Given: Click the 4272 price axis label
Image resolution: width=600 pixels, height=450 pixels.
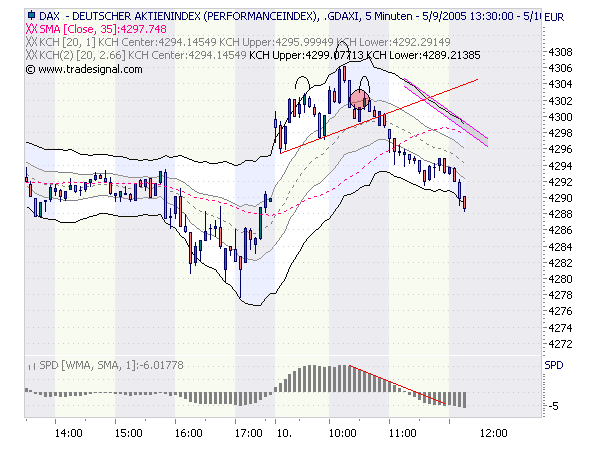Looking at the screenshot, I should click(560, 344).
